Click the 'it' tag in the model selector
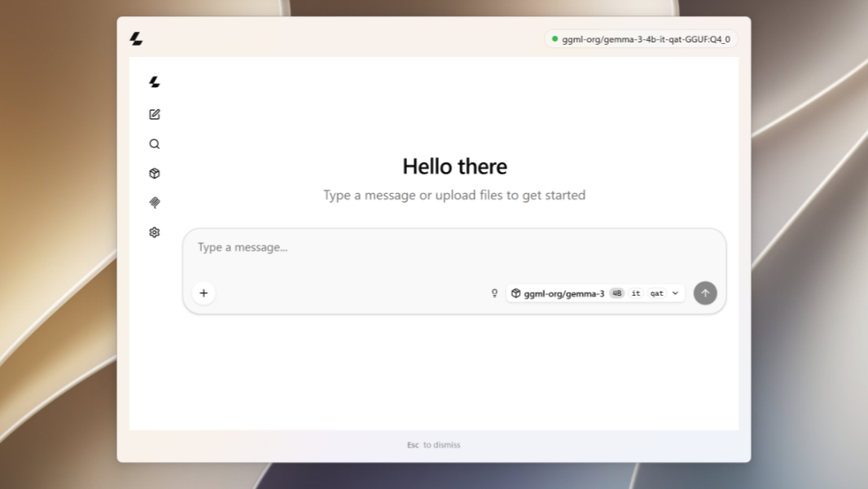868x489 pixels. click(x=636, y=293)
